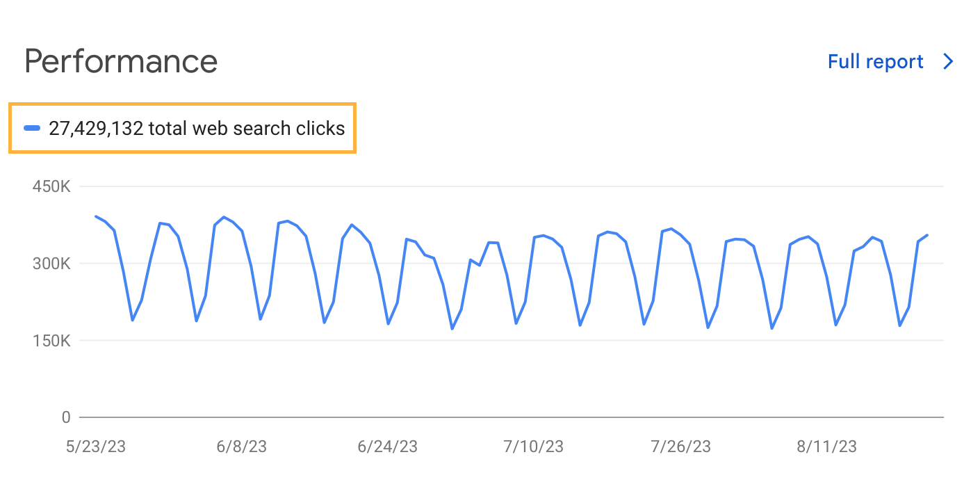980x498 pixels.
Task: Click the 300K y-axis label
Action: [x=51, y=264]
